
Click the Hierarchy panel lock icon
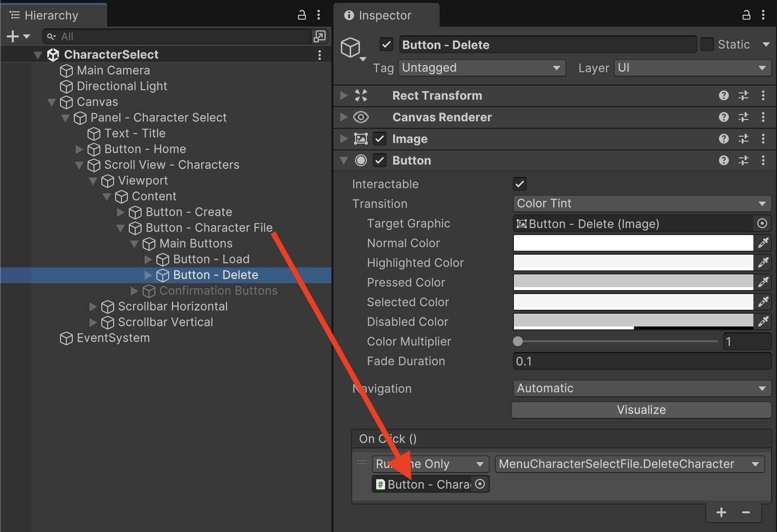pos(302,15)
